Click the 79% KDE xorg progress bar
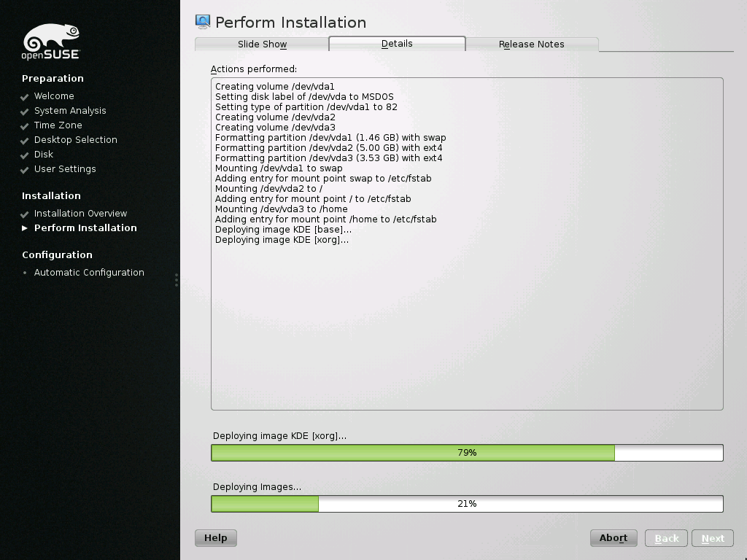 tap(467, 453)
